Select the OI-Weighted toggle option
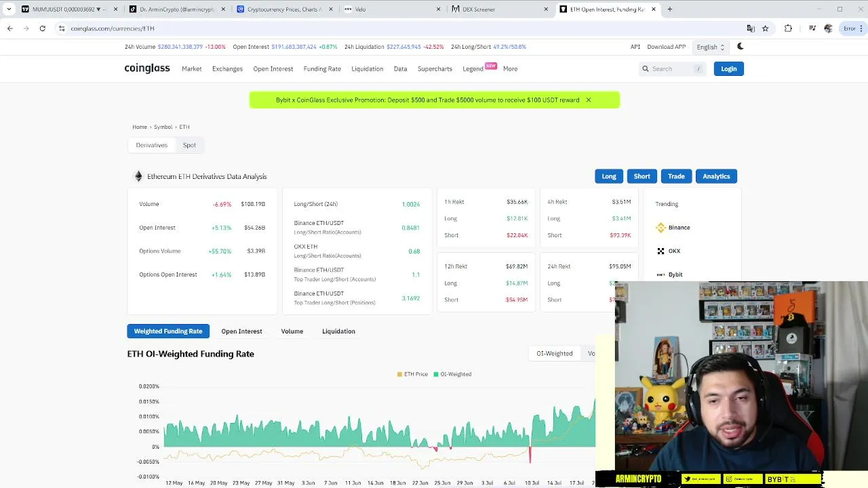 [x=554, y=353]
